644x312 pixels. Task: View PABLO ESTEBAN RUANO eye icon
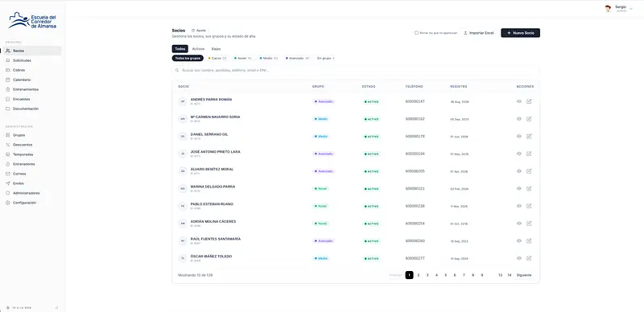tap(518, 206)
